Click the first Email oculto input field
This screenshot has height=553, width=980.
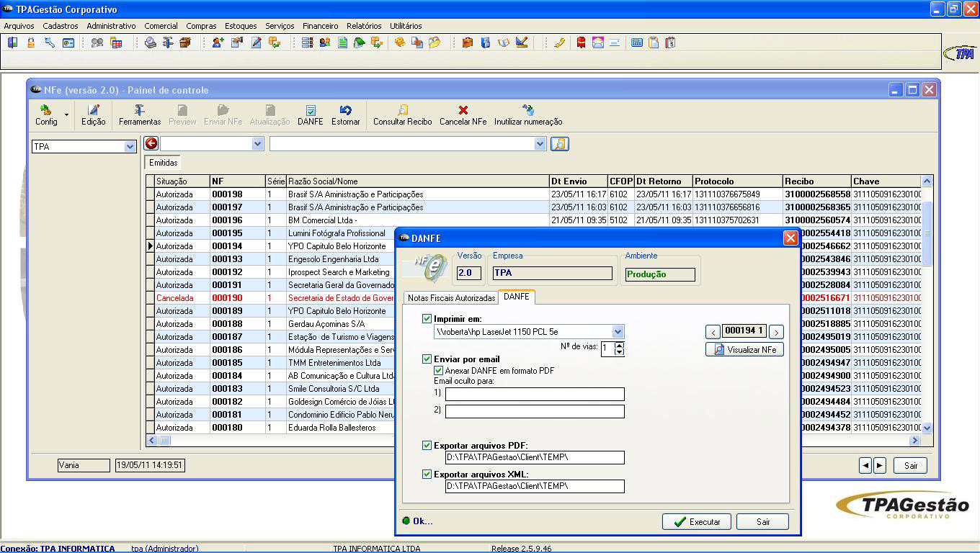click(535, 394)
